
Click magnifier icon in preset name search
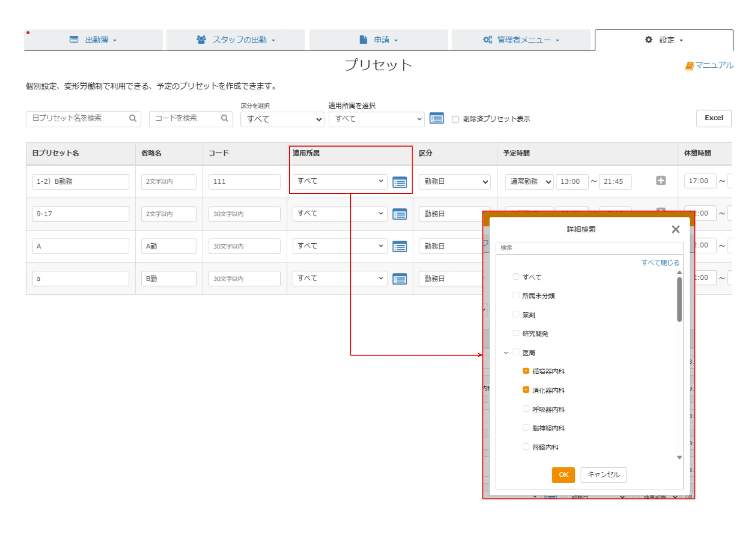click(132, 118)
